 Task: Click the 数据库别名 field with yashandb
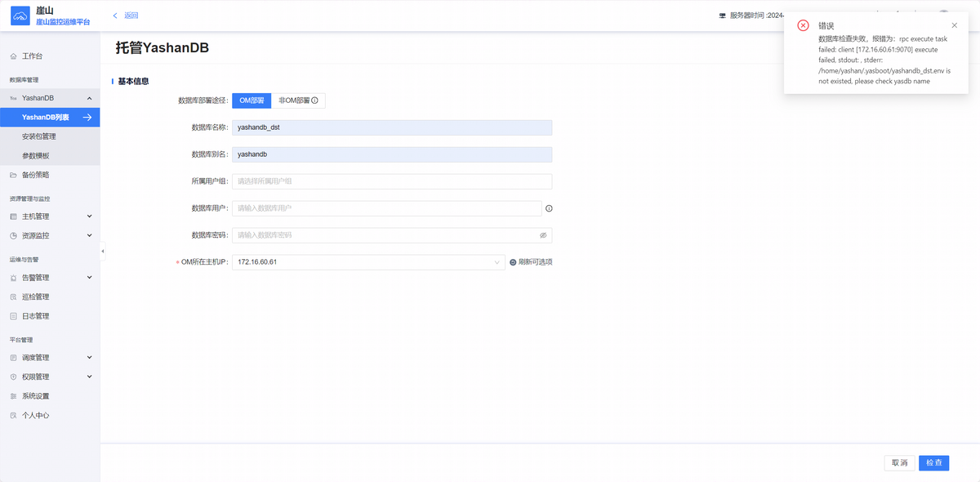pos(392,154)
